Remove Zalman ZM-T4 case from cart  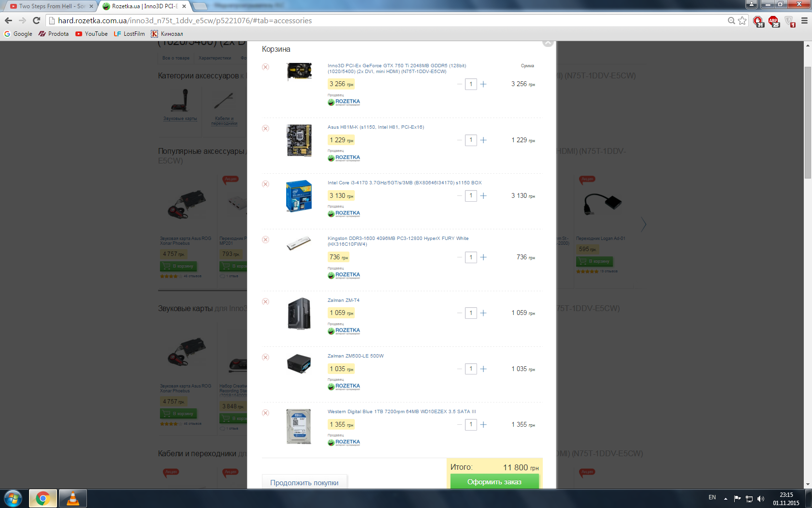265,301
